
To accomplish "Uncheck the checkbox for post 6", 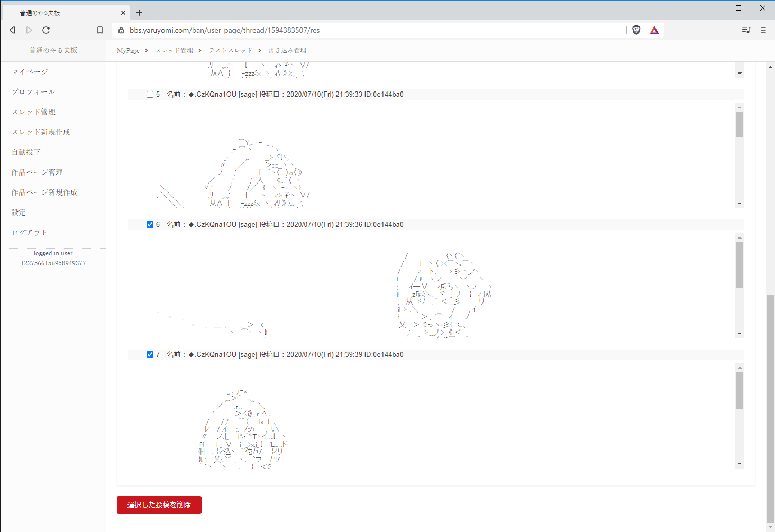I will pyautogui.click(x=150, y=224).
